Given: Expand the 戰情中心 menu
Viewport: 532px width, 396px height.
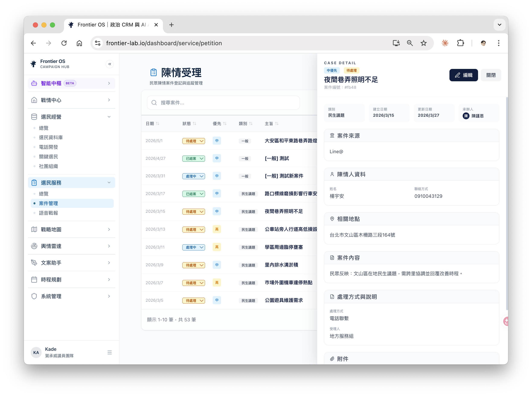Looking at the screenshot, I should (x=71, y=100).
